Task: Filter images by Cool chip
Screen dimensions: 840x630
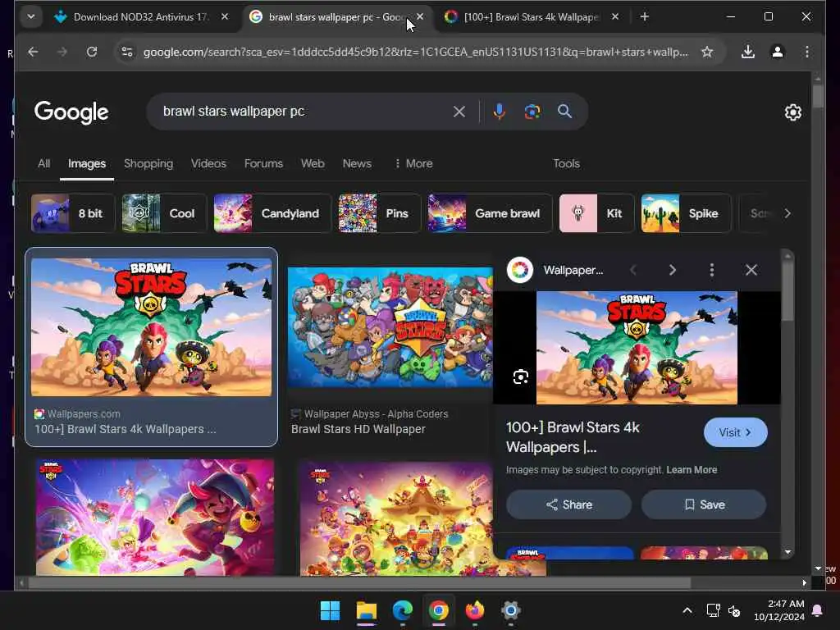Action: coord(164,213)
